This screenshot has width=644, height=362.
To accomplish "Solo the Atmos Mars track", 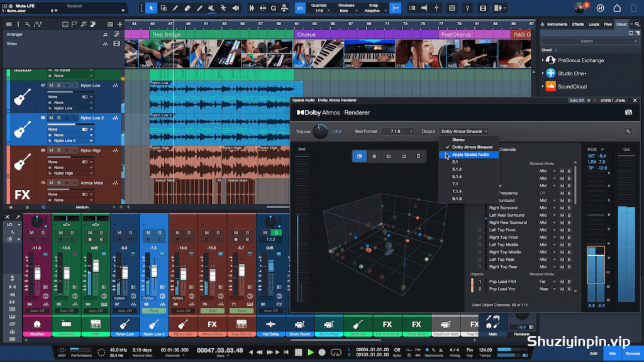I will pyautogui.click(x=58, y=183).
